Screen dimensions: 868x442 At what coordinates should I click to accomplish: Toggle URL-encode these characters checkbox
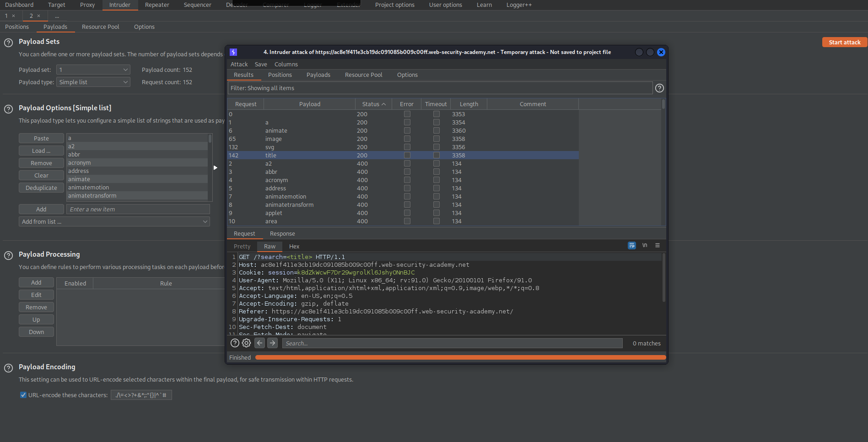[23, 395]
